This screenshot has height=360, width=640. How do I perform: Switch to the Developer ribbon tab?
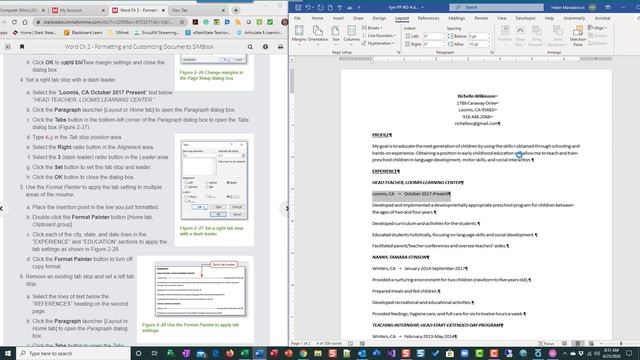(x=525, y=18)
